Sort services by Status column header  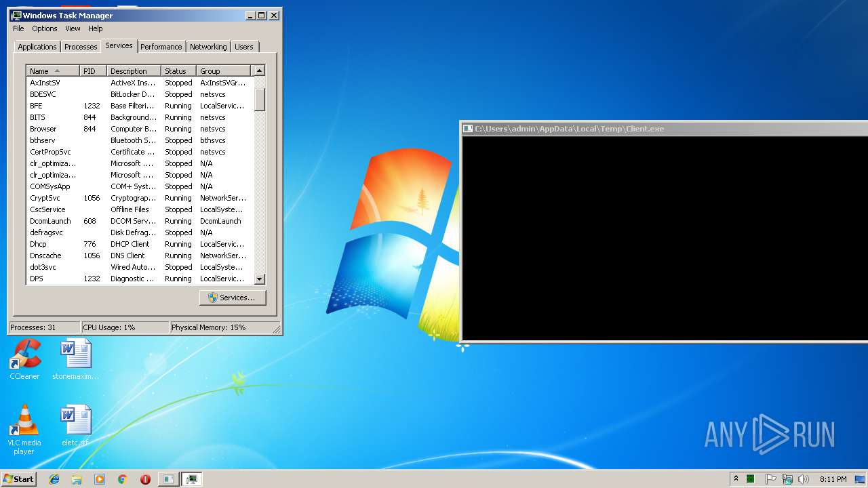tap(179, 70)
